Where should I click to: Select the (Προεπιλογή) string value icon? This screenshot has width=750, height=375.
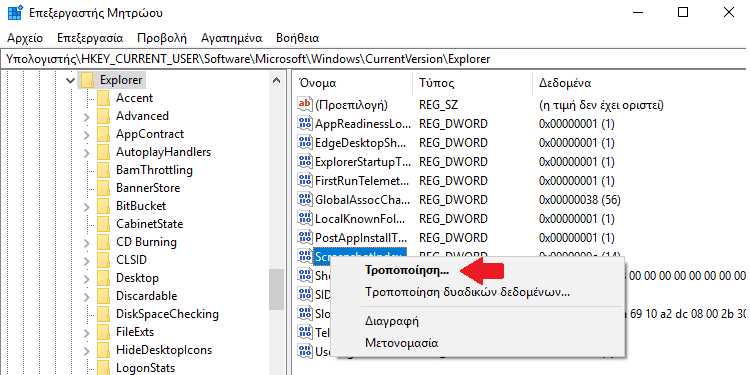tap(305, 104)
